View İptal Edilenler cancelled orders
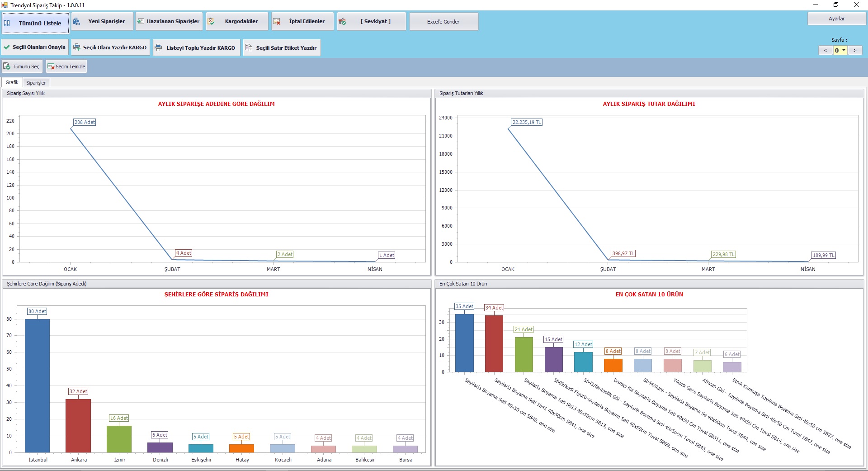Image resolution: width=868 pixels, height=471 pixels. (x=302, y=21)
